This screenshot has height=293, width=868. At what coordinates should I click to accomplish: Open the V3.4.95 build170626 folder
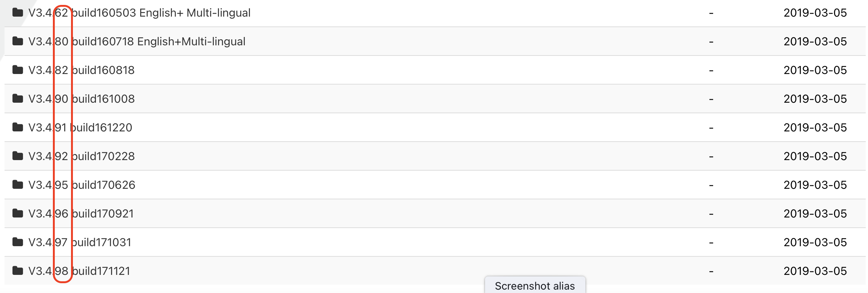click(x=82, y=185)
